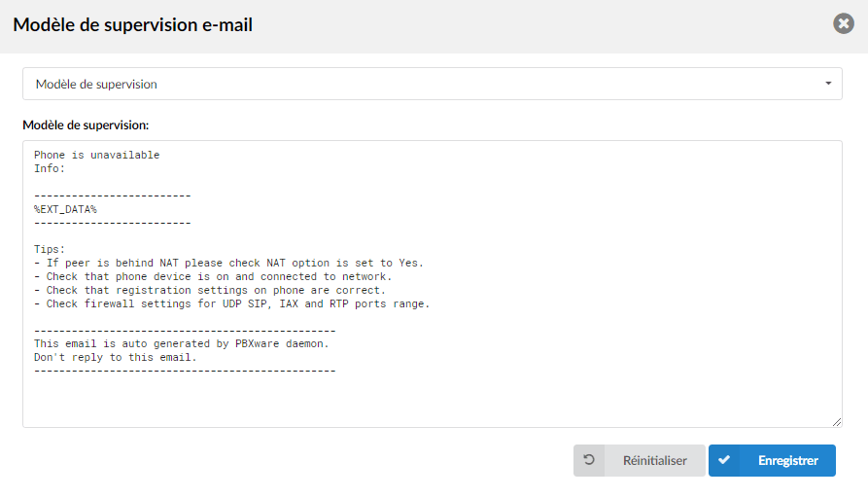The height and width of the screenshot is (498, 868).
Task: Save the template with Enregistrer
Action: coord(772,460)
